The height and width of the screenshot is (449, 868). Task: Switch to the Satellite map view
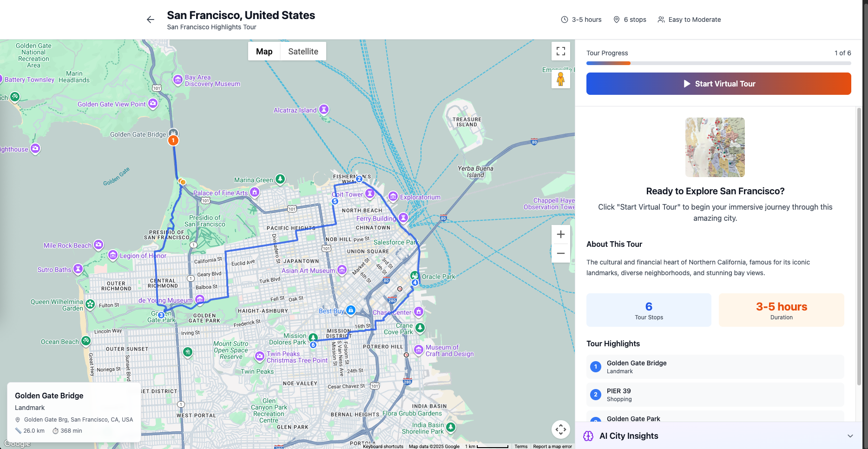point(303,52)
